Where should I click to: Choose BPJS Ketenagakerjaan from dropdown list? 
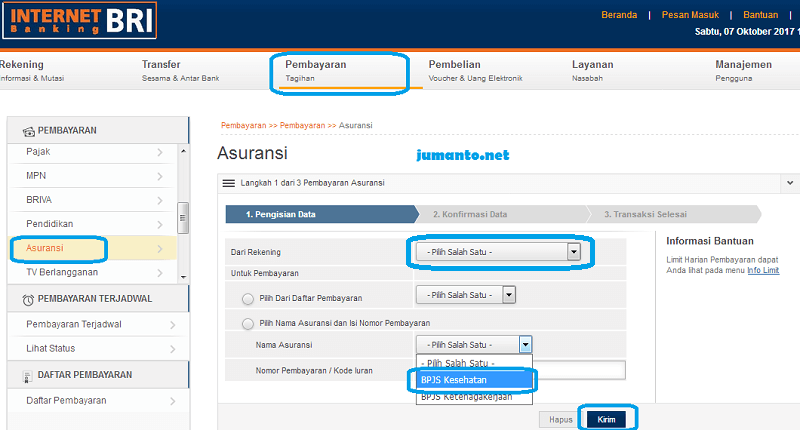[474, 397]
